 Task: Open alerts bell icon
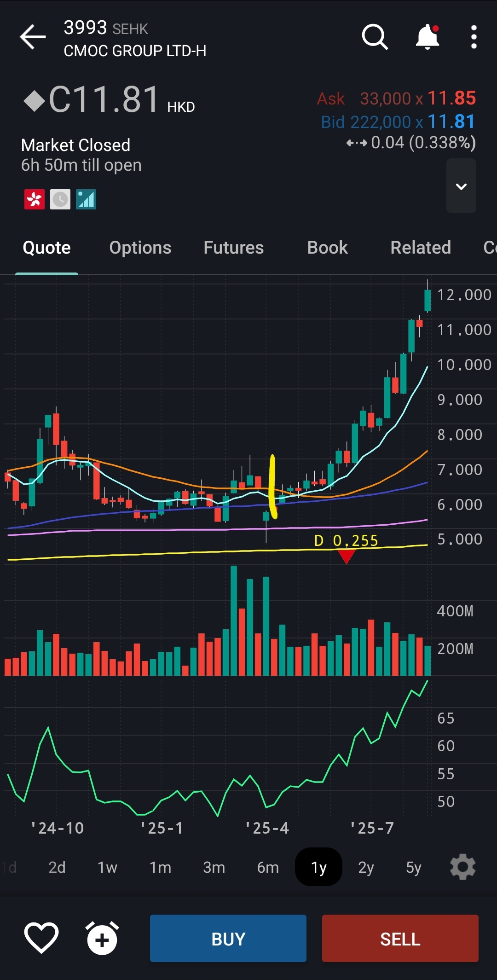coord(428,37)
